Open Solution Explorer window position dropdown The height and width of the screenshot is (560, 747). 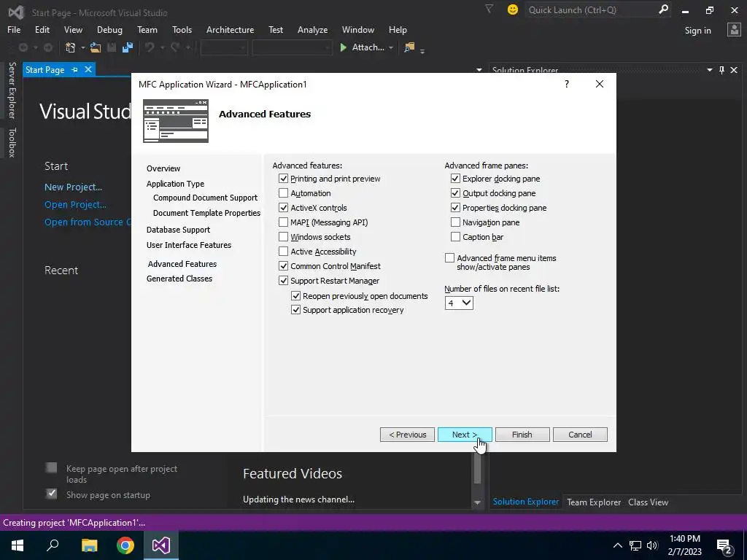pos(709,70)
